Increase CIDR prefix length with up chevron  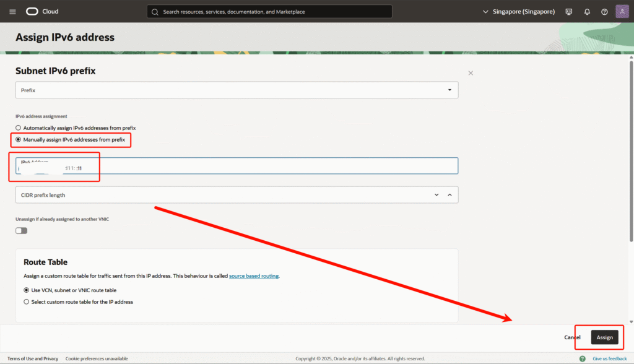point(449,195)
